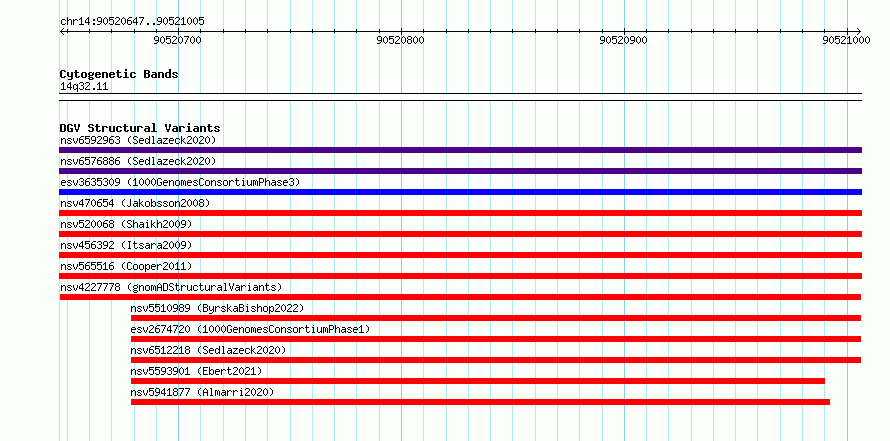Image resolution: width=890 pixels, height=441 pixels.
Task: Click nsv5593901 (Ebert2021) label
Action: click(196, 371)
